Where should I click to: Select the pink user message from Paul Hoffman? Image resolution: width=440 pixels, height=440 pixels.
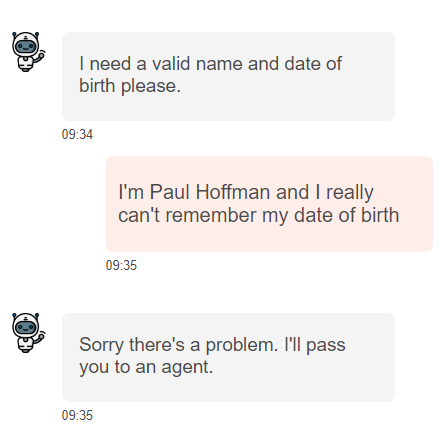269,204
